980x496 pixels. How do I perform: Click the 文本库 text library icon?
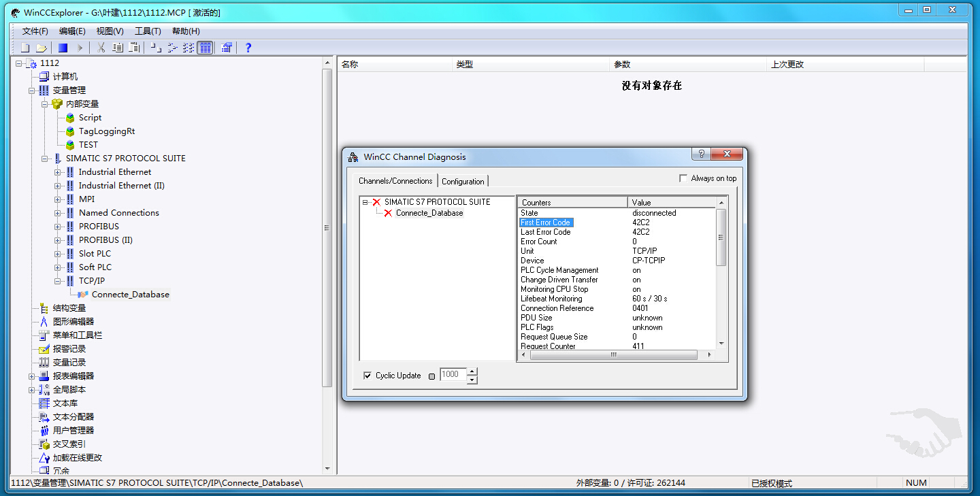point(44,403)
